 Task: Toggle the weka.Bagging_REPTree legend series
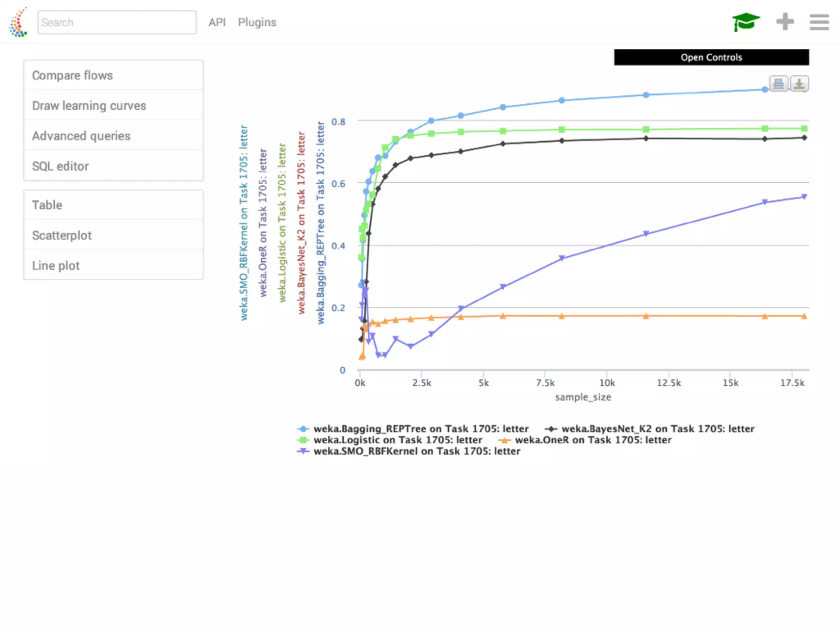[420, 429]
